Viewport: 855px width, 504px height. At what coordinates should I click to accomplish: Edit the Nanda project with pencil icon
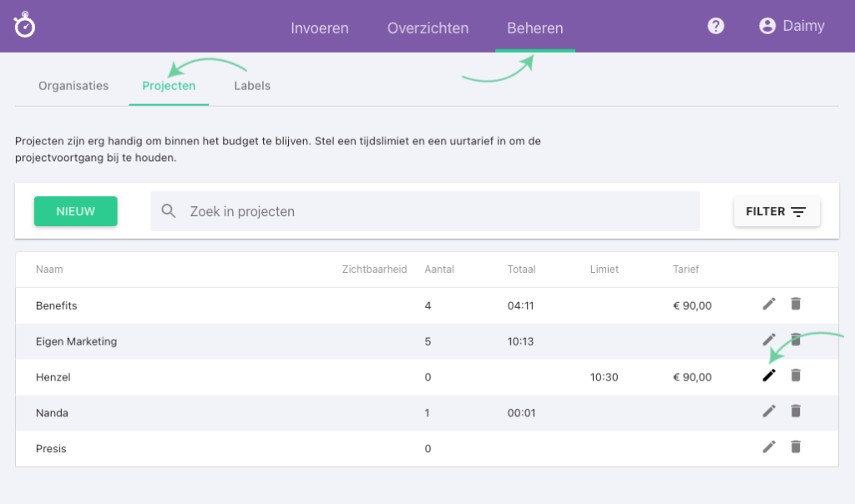[x=769, y=411]
